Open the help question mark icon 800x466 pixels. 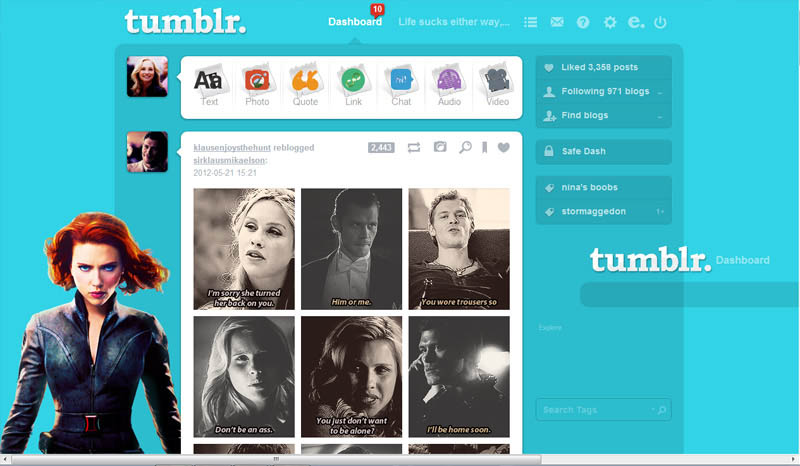(583, 22)
